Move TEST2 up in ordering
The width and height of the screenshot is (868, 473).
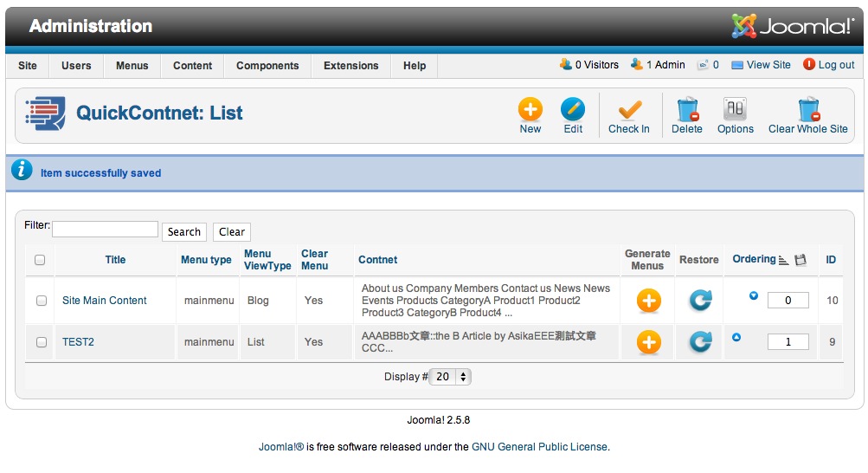tap(736, 337)
